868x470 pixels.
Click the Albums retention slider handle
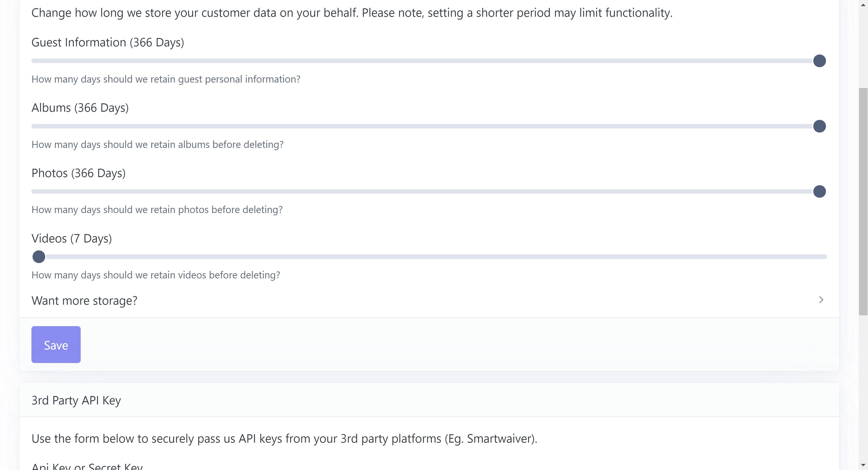pos(819,126)
